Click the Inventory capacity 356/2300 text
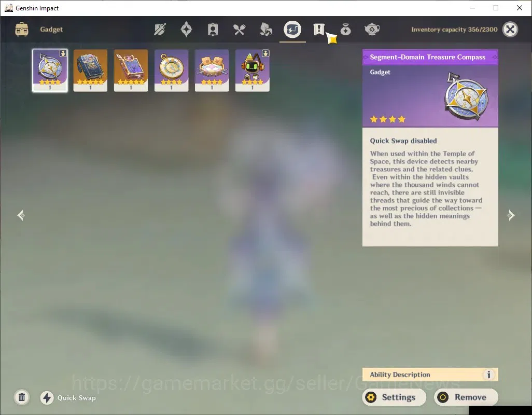Screen dimensions: 532x415 454,30
